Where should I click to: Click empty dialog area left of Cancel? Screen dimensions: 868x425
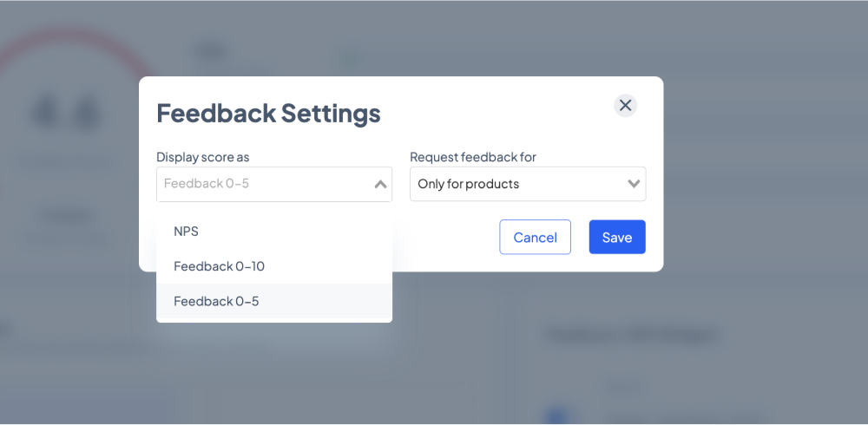point(443,237)
